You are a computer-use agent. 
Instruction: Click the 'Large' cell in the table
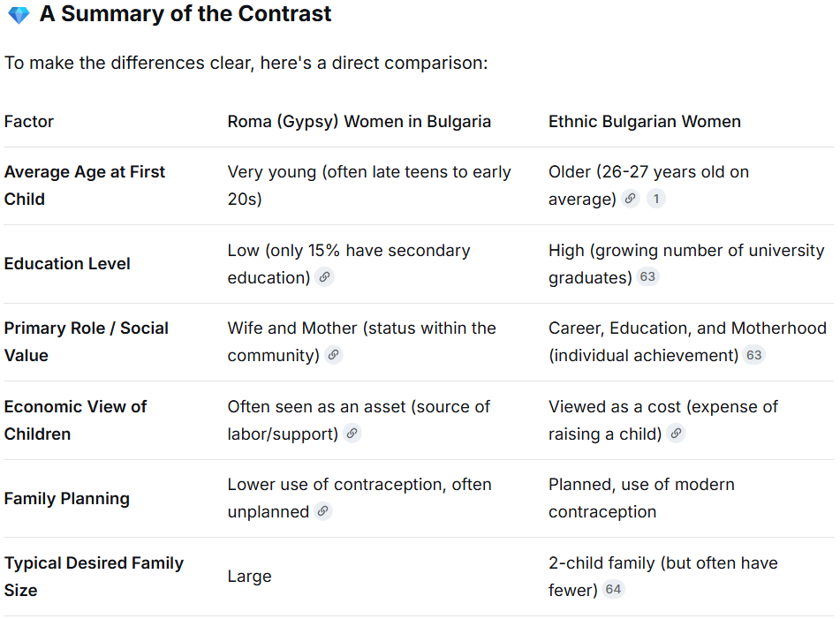point(249,577)
